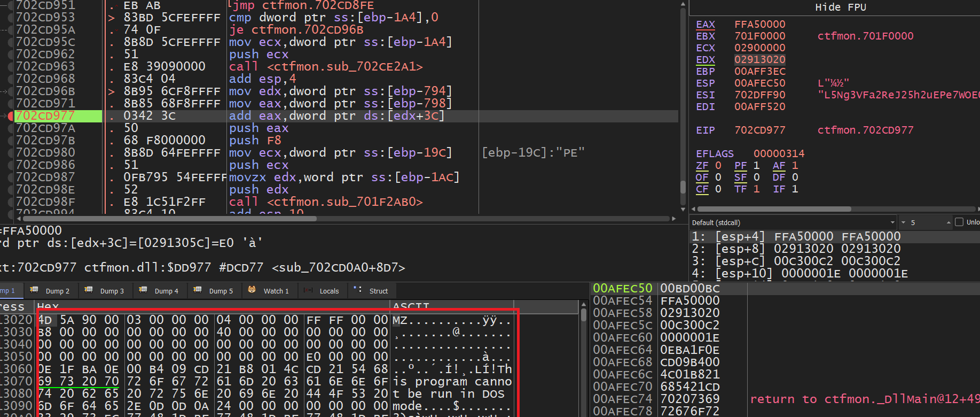Click the Dump 2 tab icon
The height and width of the screenshot is (417, 980).
point(34,290)
